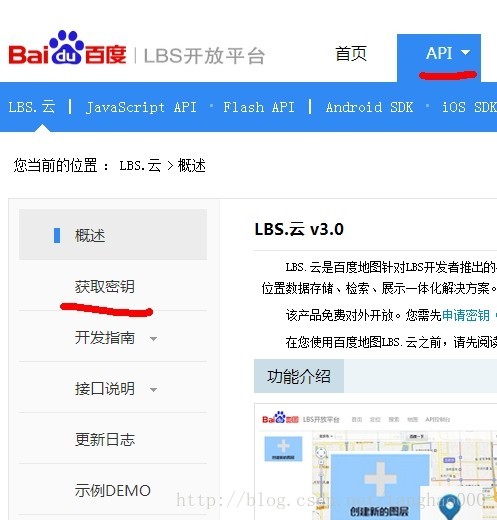The image size is (497, 520).
Task: Click the LBS.云 v3.0 heading
Action: coord(299,229)
